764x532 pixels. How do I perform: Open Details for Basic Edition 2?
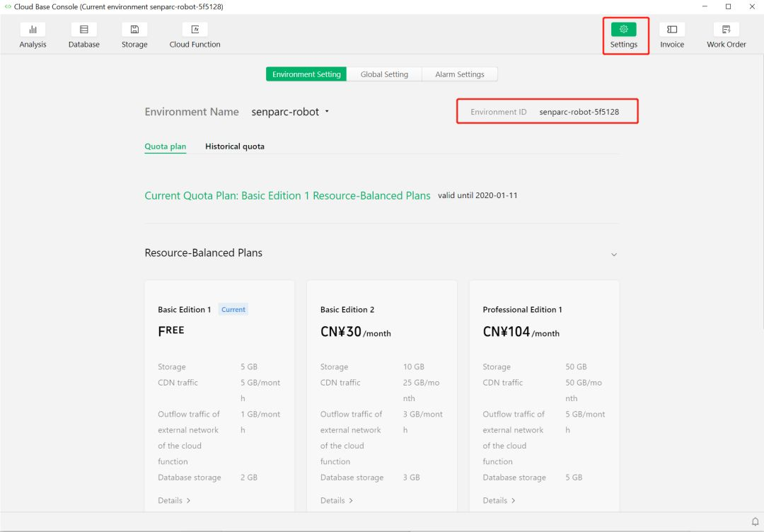coord(336,500)
